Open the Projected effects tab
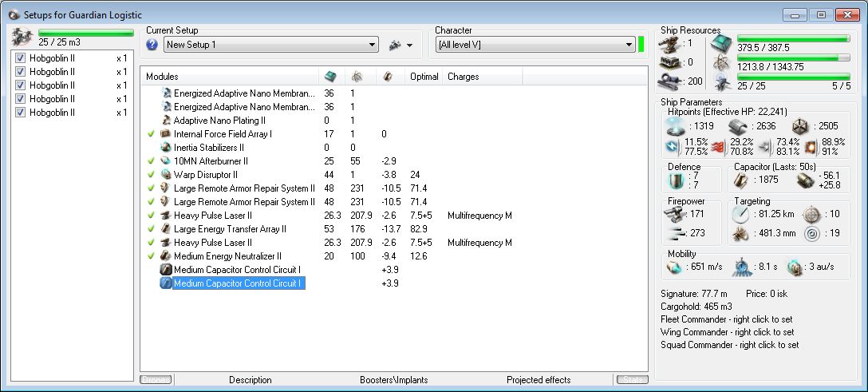Screen dimensions: 868x392 coord(539,380)
